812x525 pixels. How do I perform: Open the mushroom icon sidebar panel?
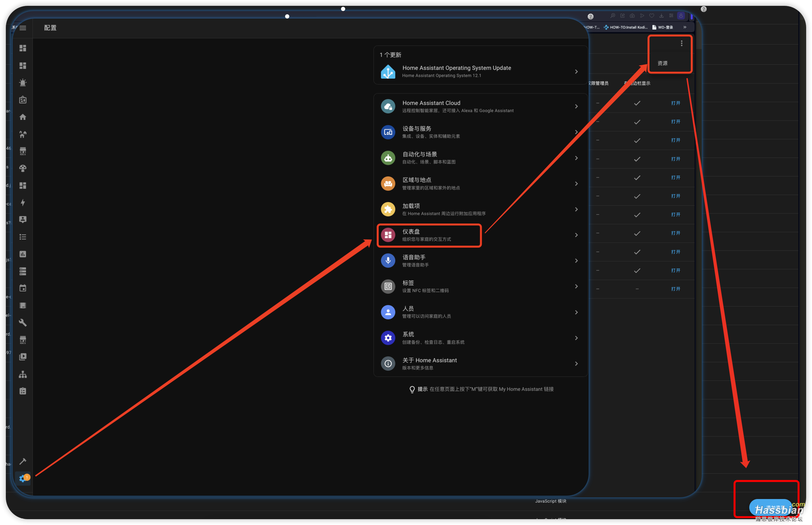click(x=23, y=168)
